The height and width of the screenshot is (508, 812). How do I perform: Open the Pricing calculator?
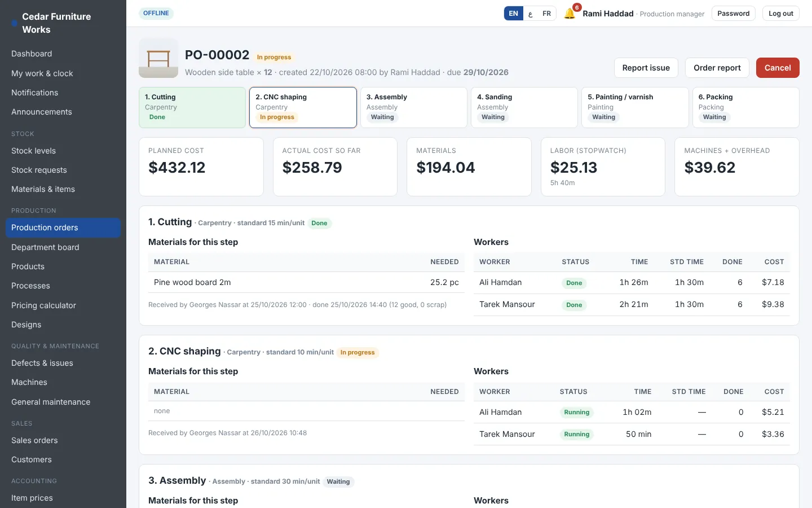63,305
